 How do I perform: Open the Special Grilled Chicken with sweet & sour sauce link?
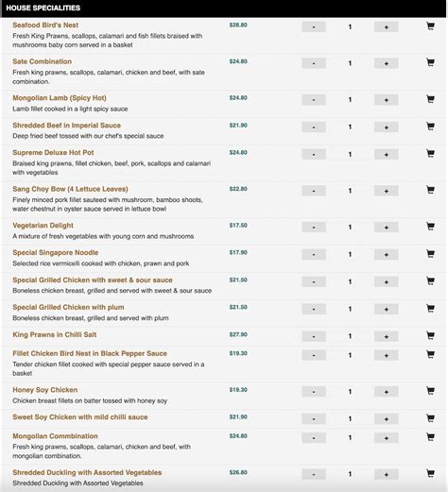[93, 280]
